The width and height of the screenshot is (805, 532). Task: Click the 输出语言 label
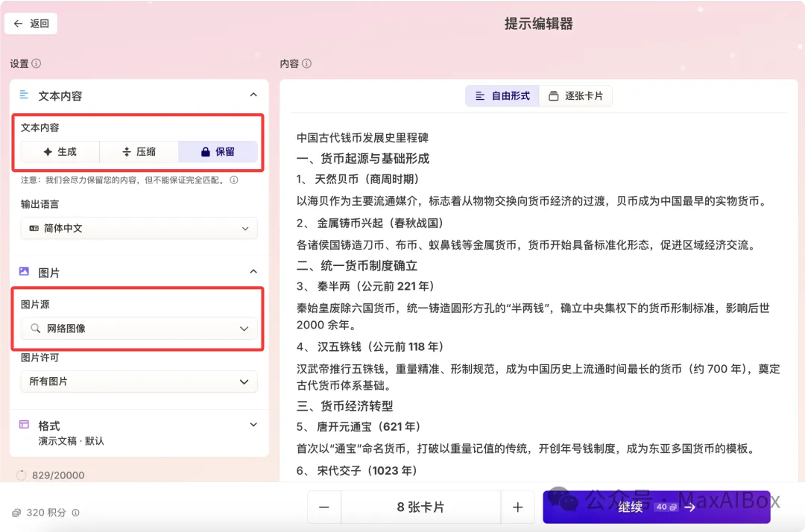point(40,204)
